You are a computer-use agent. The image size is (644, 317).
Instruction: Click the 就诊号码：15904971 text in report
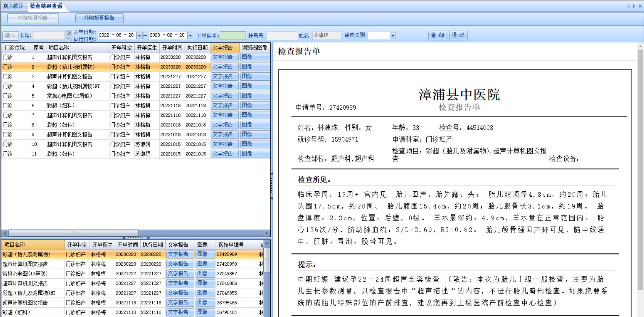click(328, 140)
